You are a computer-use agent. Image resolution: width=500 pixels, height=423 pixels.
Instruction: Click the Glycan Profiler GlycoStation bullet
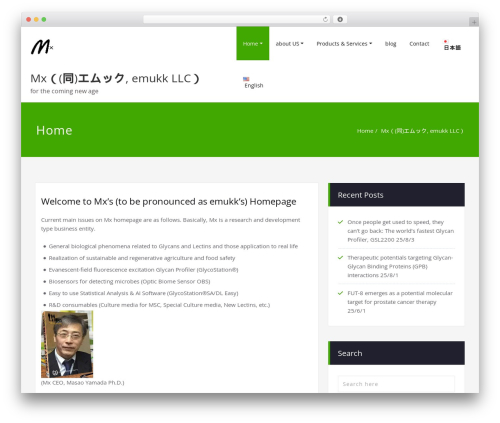point(143,270)
